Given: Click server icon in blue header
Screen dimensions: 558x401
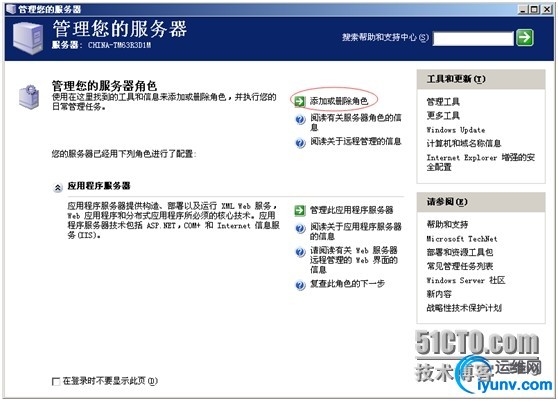Looking at the screenshot, I should 28,38.
